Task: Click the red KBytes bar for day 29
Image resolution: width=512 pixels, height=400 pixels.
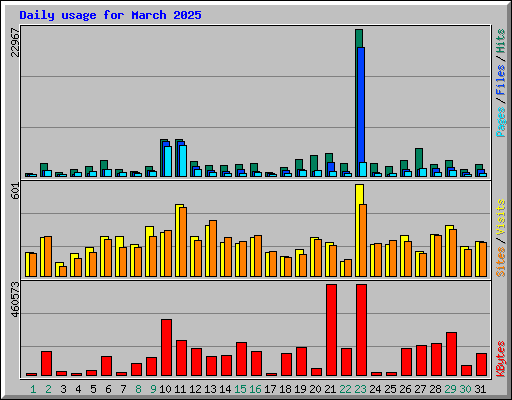Action: pyautogui.click(x=451, y=354)
